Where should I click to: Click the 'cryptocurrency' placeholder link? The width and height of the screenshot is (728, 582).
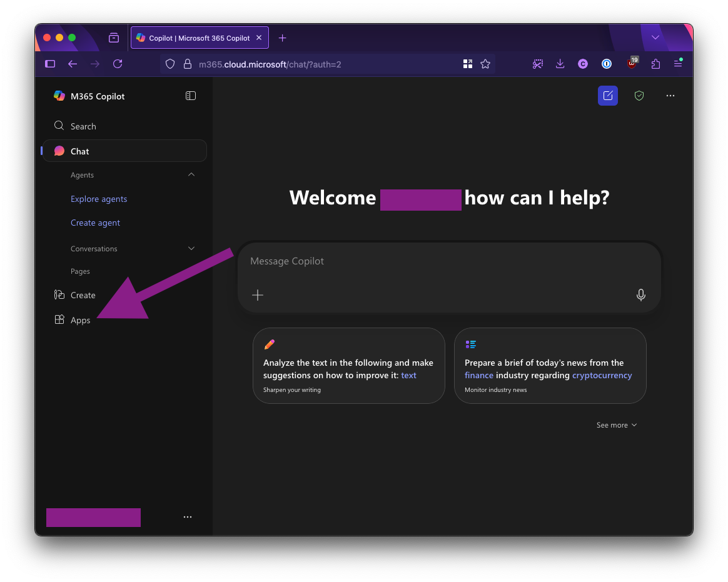(x=602, y=376)
